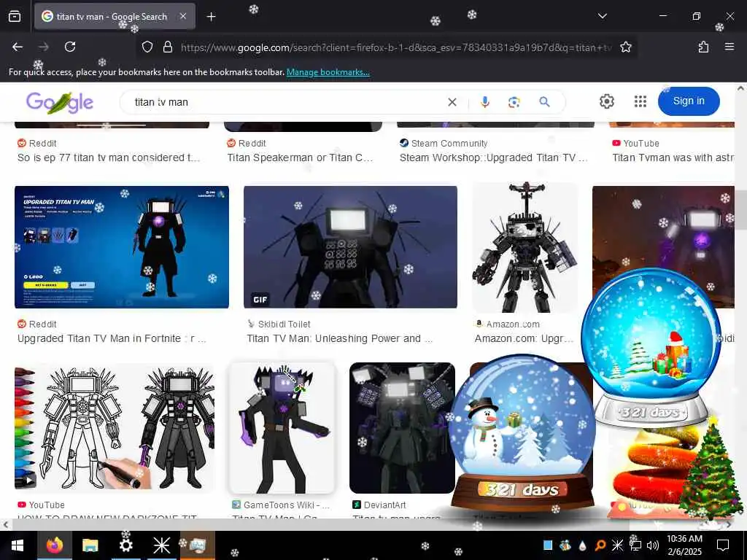Open YouTube Titan Tvman was with astro result
The image size is (747, 560).
673,157
